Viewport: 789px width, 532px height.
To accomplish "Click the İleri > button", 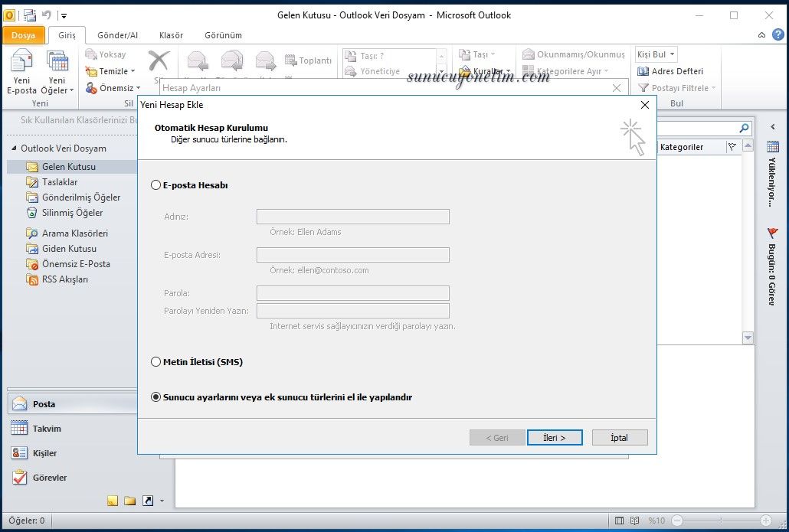I will click(555, 438).
